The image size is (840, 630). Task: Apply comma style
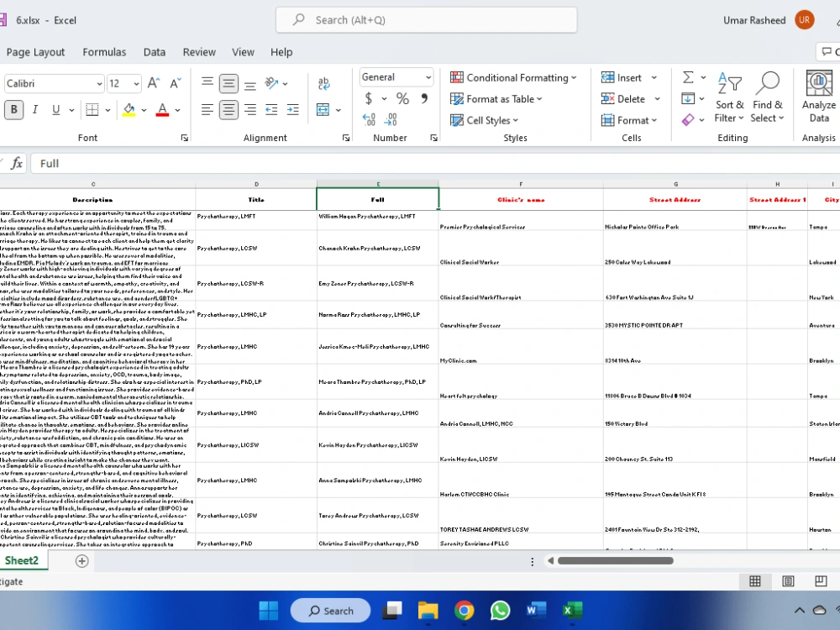424,98
